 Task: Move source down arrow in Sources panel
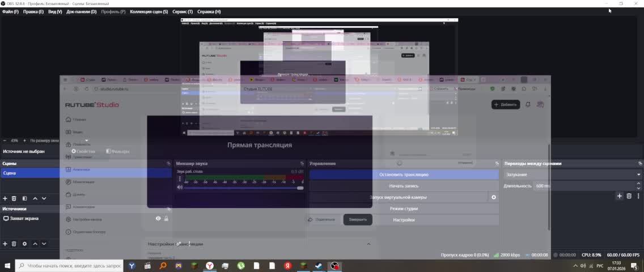coord(44,244)
